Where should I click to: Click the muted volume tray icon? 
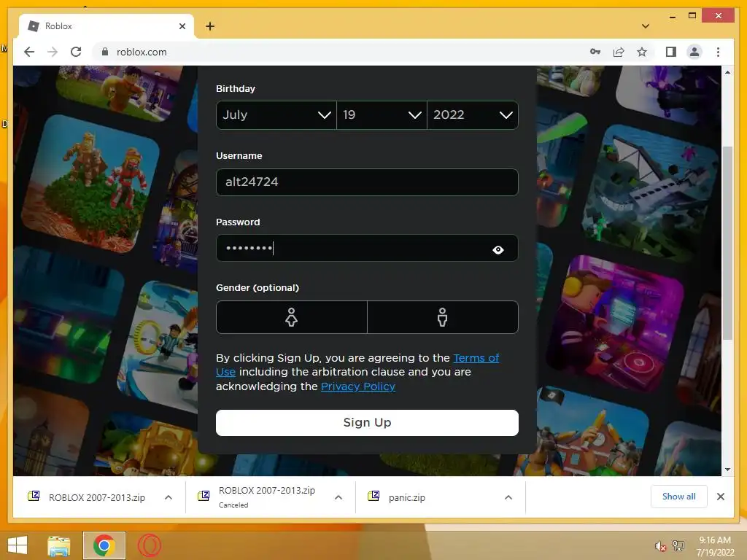pos(660,546)
